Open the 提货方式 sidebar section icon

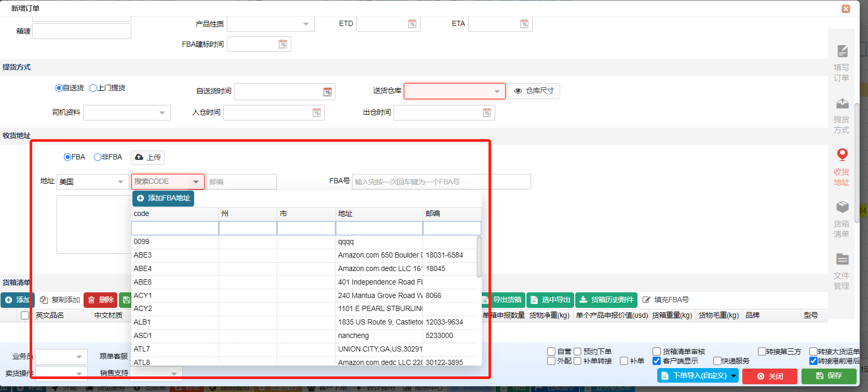click(842, 104)
